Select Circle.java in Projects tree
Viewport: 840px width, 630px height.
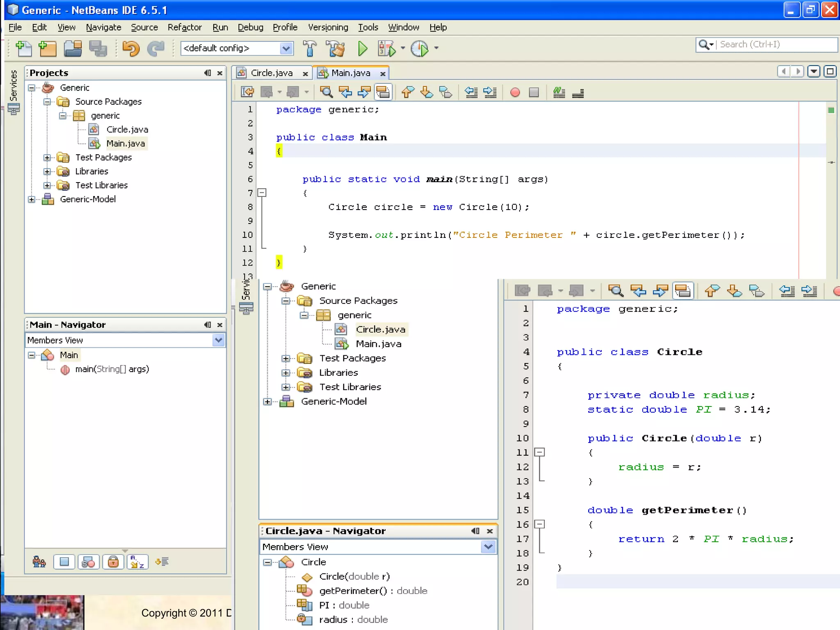127,130
